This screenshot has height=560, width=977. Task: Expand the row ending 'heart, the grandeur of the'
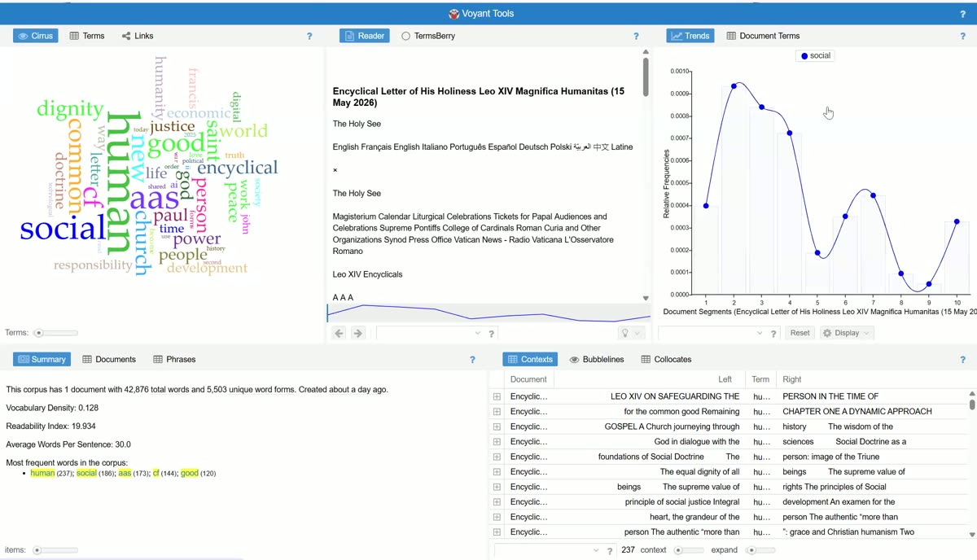[x=497, y=517]
